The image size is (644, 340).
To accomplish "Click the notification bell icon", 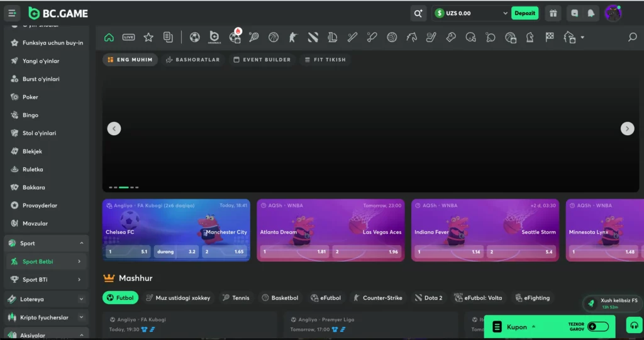I will coord(591,13).
